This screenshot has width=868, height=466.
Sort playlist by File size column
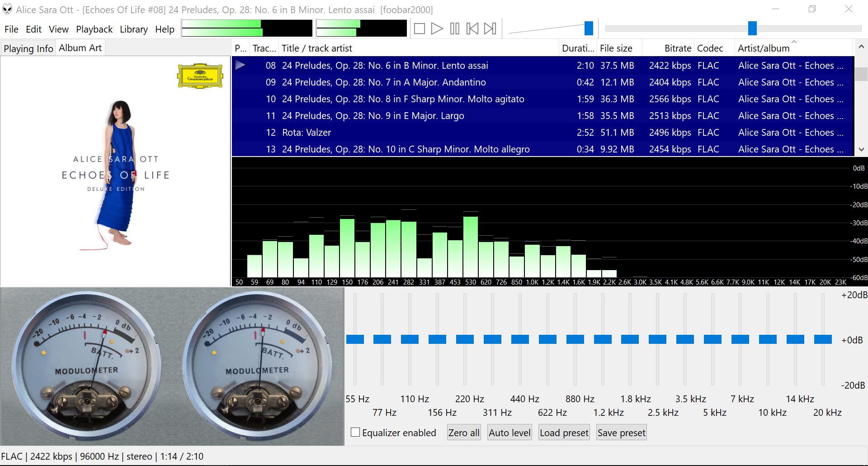618,48
